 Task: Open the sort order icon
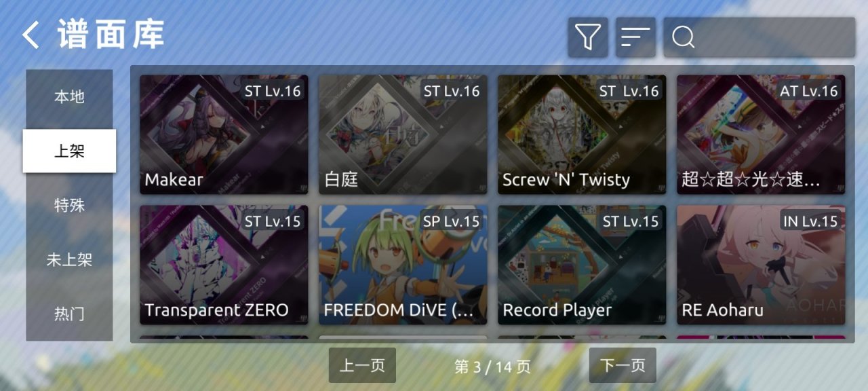pos(635,37)
